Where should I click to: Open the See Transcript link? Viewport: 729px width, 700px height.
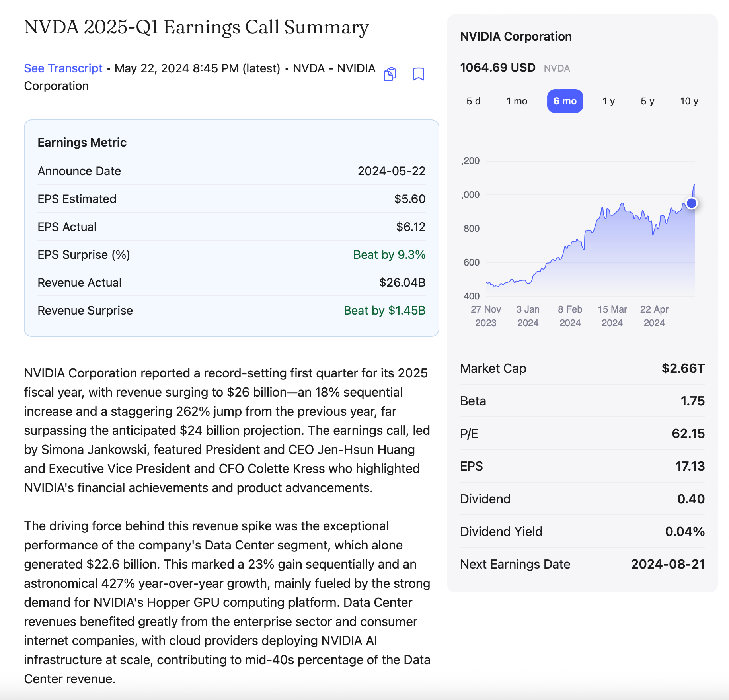[x=63, y=68]
